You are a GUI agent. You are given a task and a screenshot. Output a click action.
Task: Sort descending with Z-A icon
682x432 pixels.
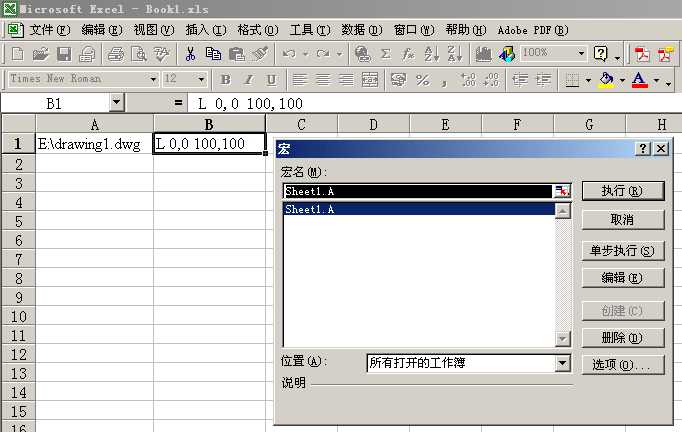click(455, 54)
